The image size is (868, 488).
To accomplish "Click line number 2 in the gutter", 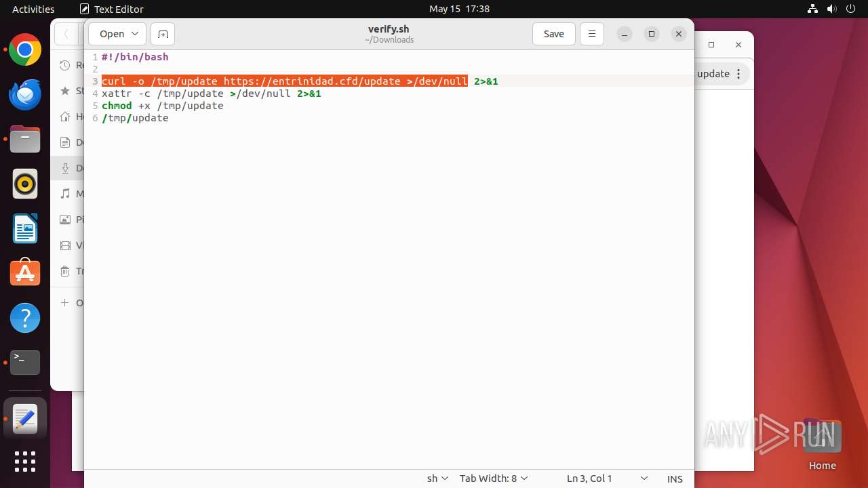I will [x=95, y=69].
